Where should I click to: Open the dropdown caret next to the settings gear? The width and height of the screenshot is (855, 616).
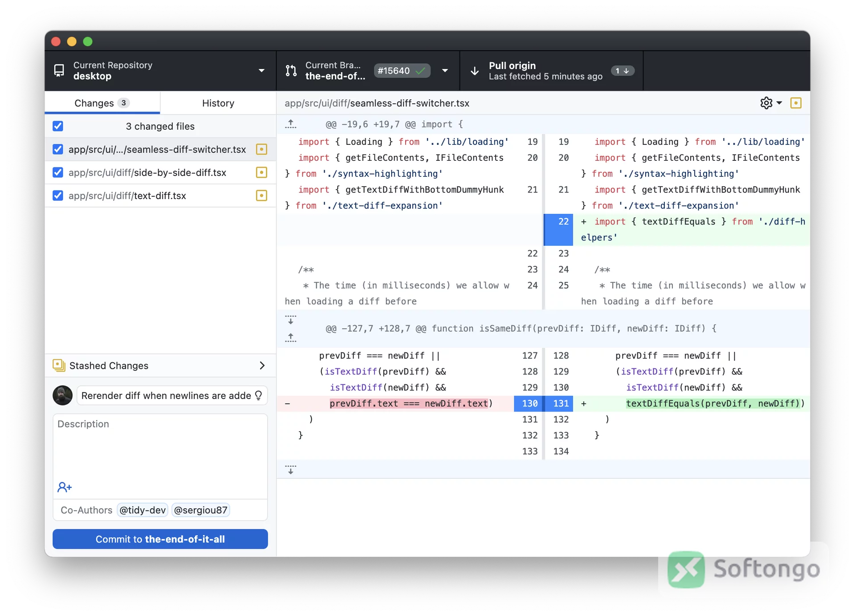[779, 103]
